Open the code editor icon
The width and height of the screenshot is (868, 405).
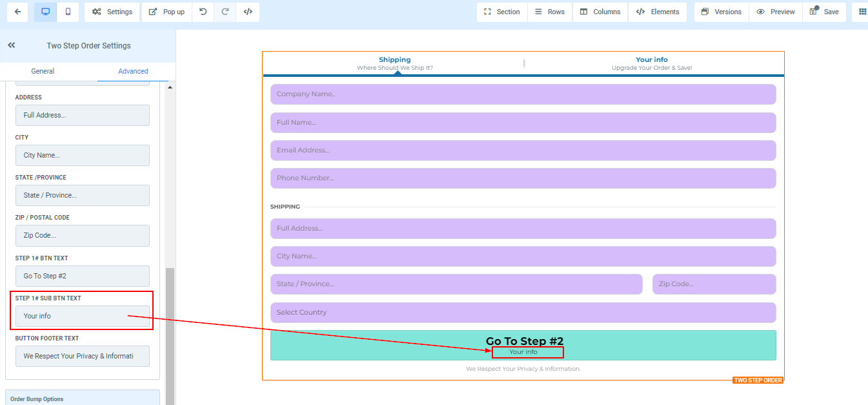click(x=248, y=12)
